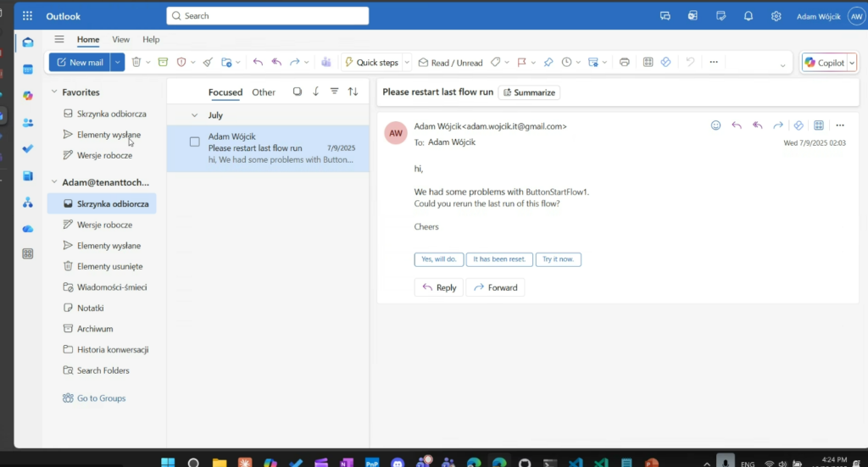Image resolution: width=868 pixels, height=467 pixels.
Task: Open the People contacts icon in sidebar
Action: [x=28, y=122]
